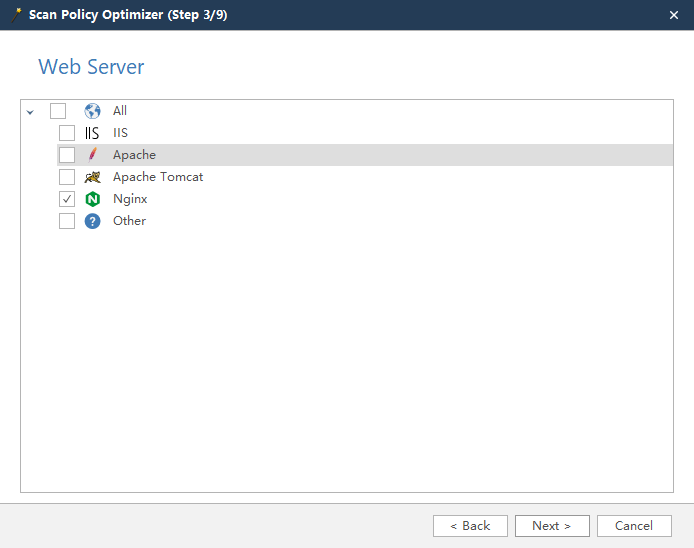Uncheck the Nginx checkbox

tap(67, 199)
